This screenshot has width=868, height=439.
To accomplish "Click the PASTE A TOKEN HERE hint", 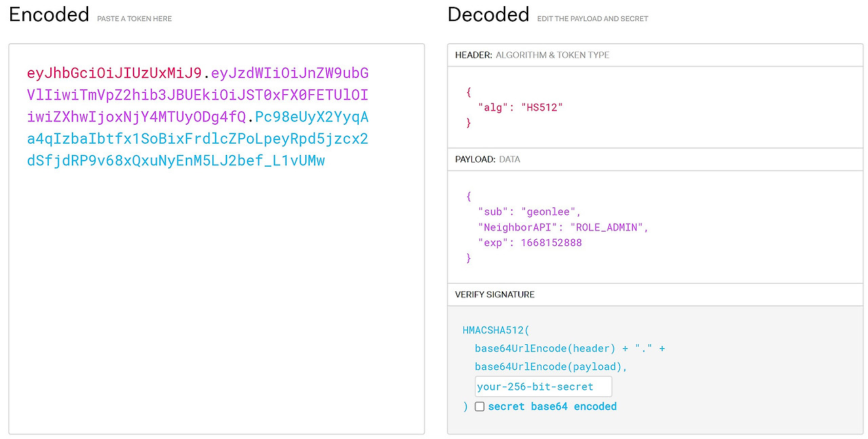I will [134, 19].
